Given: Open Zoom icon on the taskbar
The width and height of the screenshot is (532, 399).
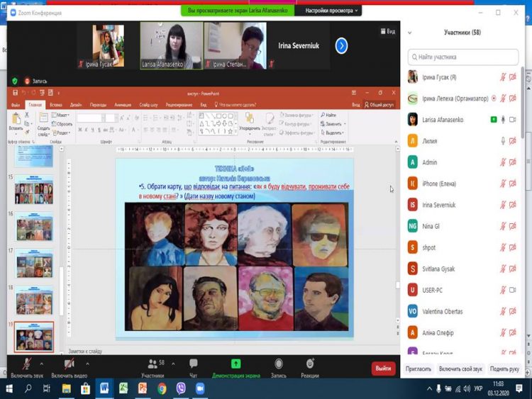Looking at the screenshot, I should [x=200, y=388].
